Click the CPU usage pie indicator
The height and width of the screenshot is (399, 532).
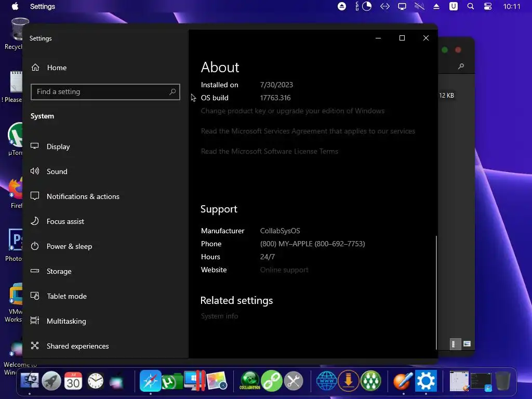(x=367, y=6)
